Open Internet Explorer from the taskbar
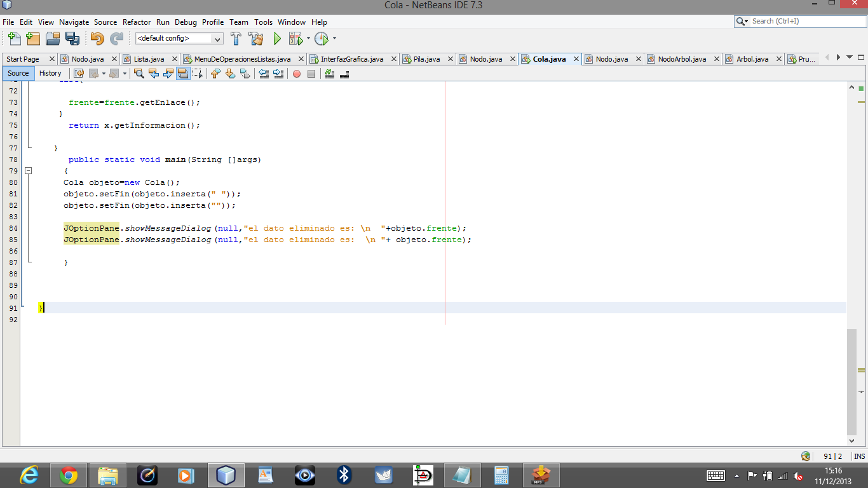This screenshot has width=868, height=488. 29,475
